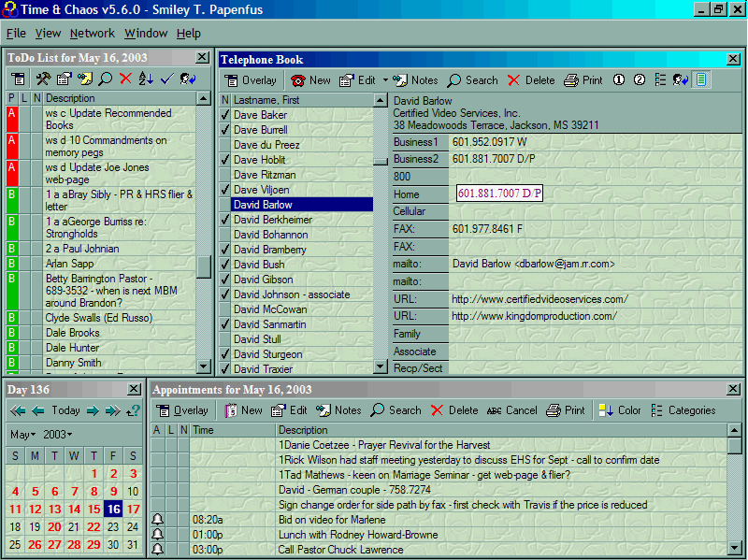
Task: Toggle the note checkmark for Dave Viljoen
Action: pos(225,190)
